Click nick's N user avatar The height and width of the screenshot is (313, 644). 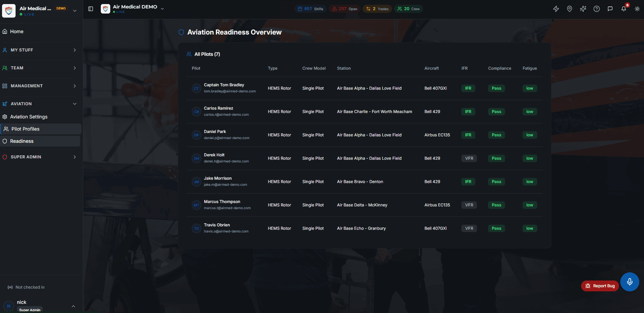click(9, 306)
